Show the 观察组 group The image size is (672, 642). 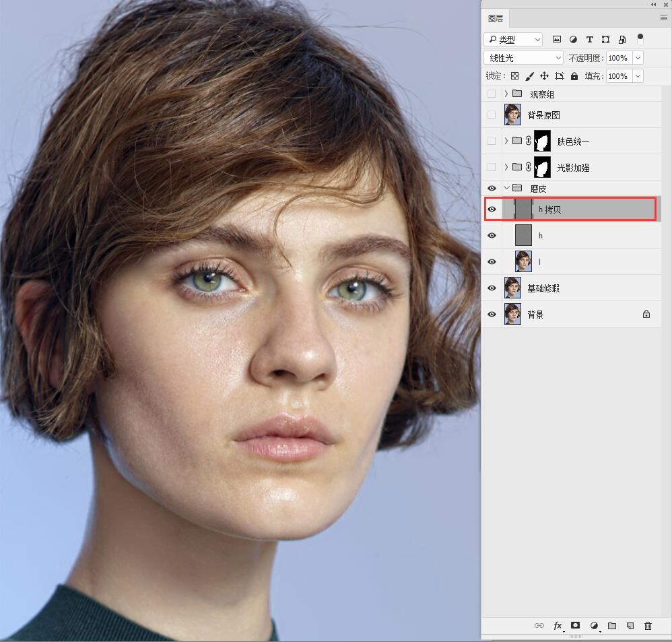coord(492,94)
